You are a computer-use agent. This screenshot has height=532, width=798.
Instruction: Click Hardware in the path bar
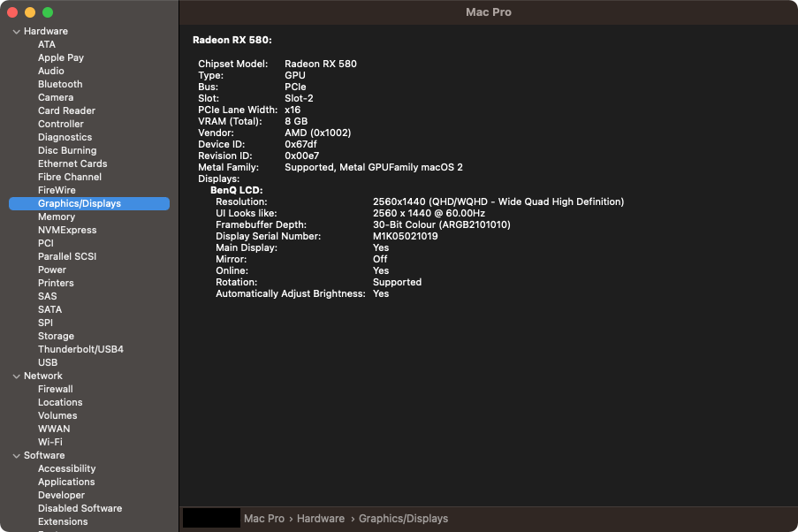[321, 518]
